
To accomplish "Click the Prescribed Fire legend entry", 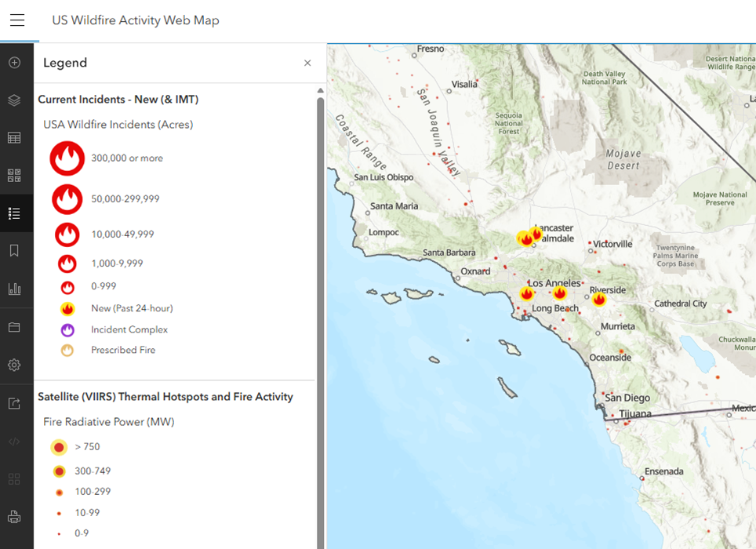I will pos(67,350).
